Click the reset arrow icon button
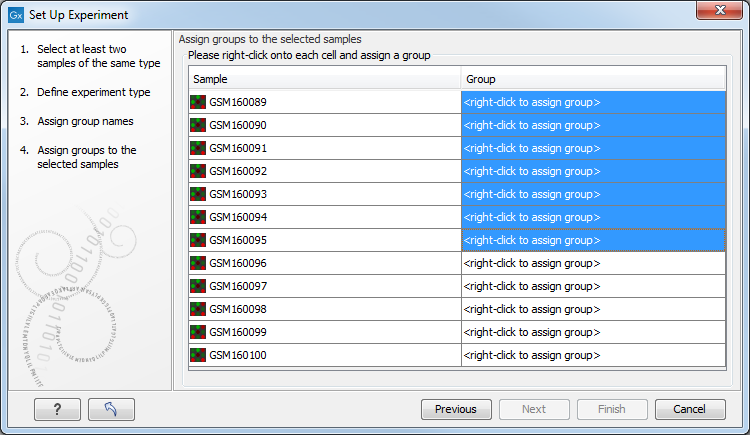This screenshot has height=435, width=750. (111, 409)
